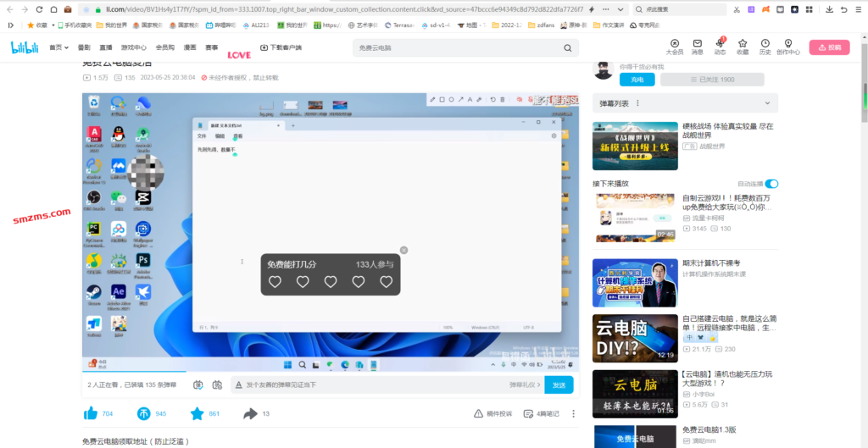
Task: Open the zdfans bookmark folder
Action: (x=542, y=25)
